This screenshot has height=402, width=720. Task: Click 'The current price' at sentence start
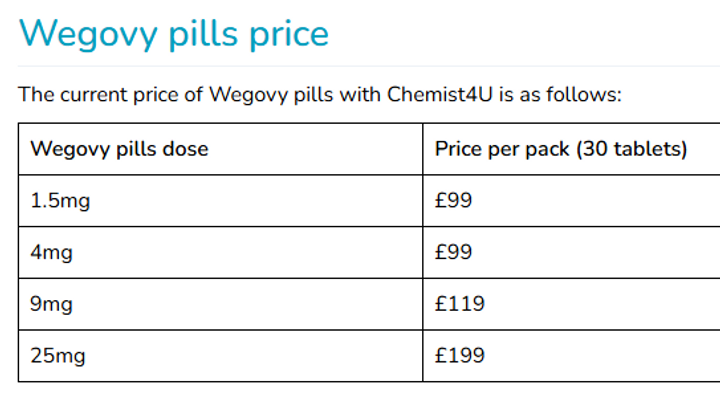coord(98,95)
